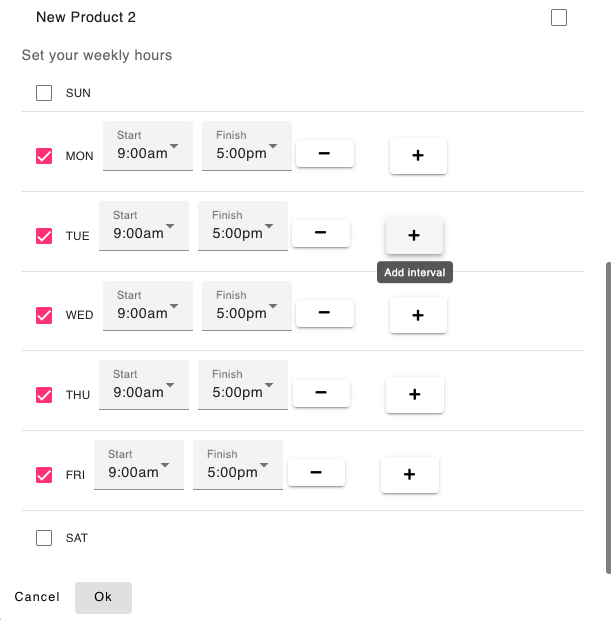Click the minus icon for Tuesday
The height and width of the screenshot is (620, 611).
coord(320,233)
